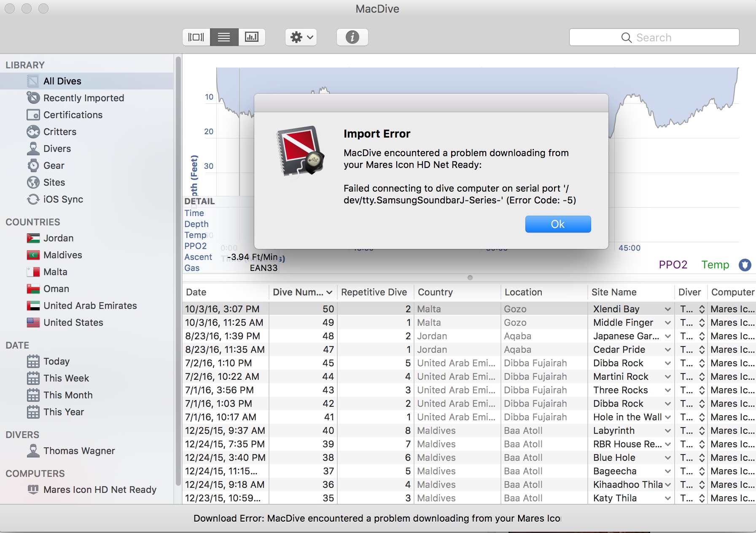Toggle the blue shield graph overlay icon
This screenshot has height=533, width=756.
745,265
